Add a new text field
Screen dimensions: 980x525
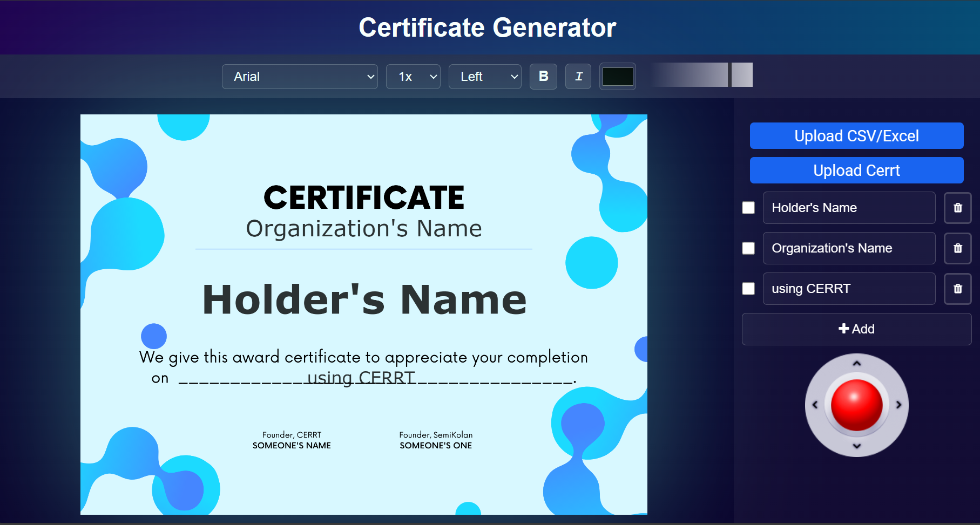coord(856,329)
